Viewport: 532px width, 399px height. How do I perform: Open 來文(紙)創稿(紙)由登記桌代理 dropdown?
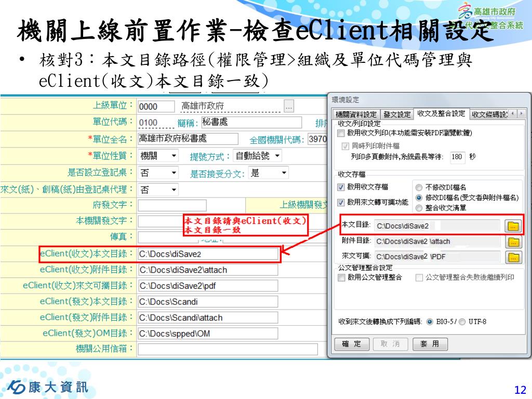[x=158, y=189]
